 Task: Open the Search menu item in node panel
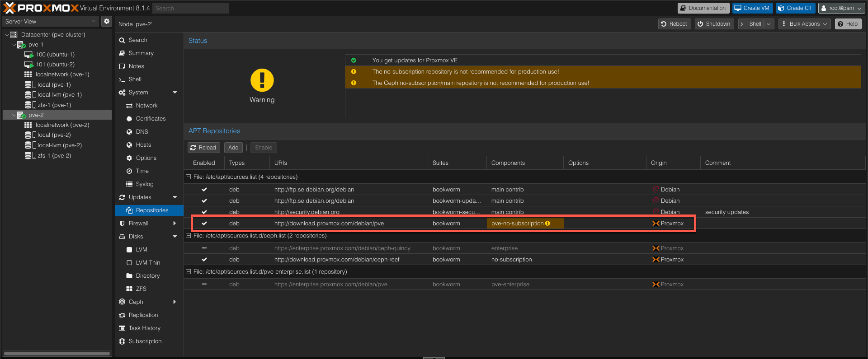[149, 40]
